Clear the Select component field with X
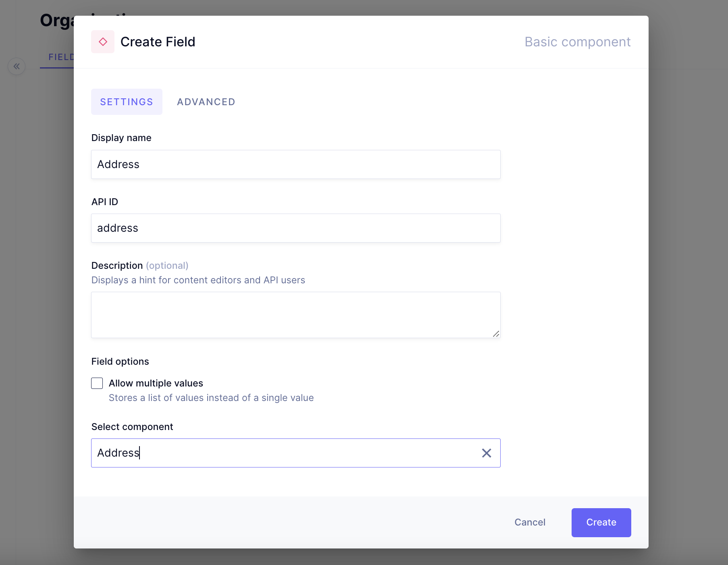 tap(487, 453)
